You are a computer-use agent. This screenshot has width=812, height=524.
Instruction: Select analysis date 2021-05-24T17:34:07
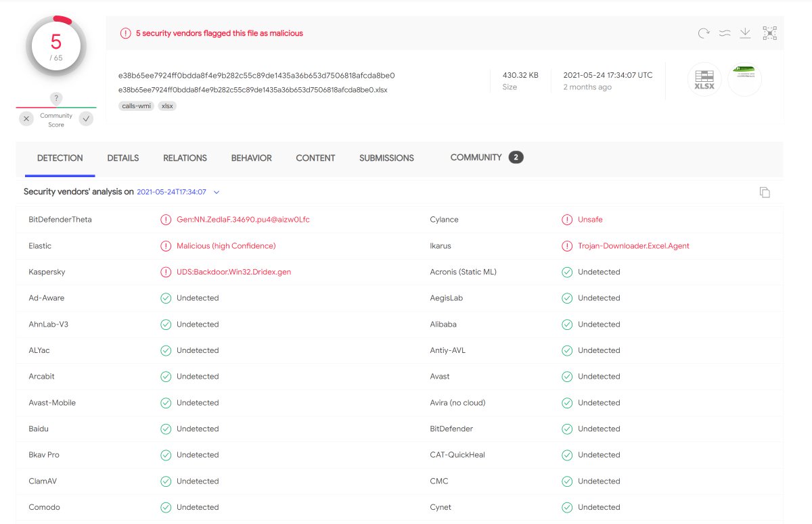(x=171, y=192)
